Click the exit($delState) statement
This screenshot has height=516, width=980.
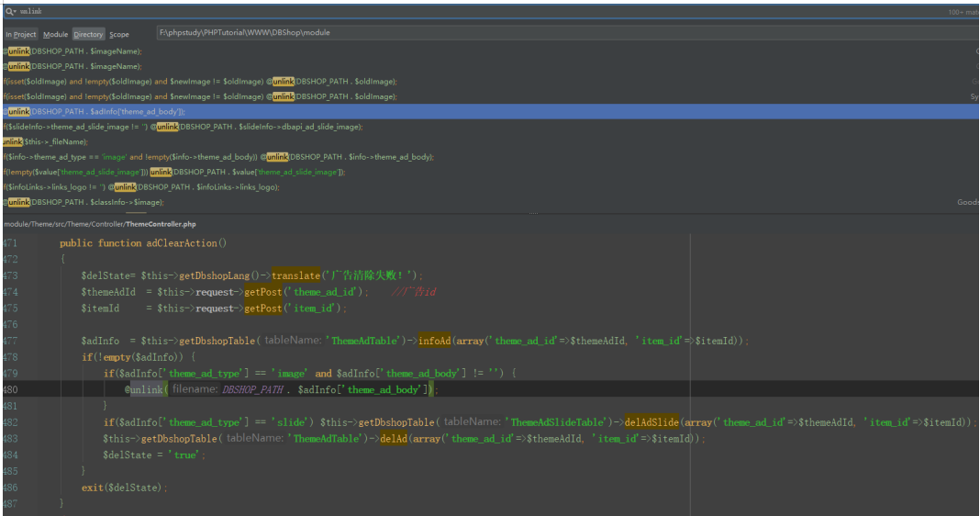[x=125, y=488]
